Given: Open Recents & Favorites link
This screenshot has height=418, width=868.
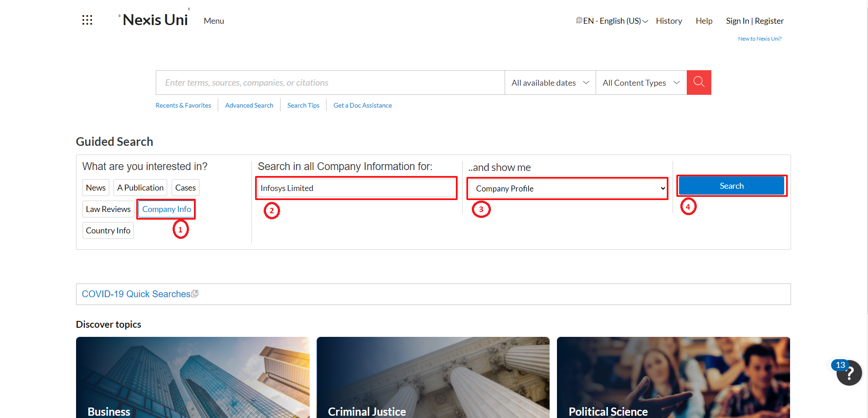Looking at the screenshot, I should pos(184,105).
